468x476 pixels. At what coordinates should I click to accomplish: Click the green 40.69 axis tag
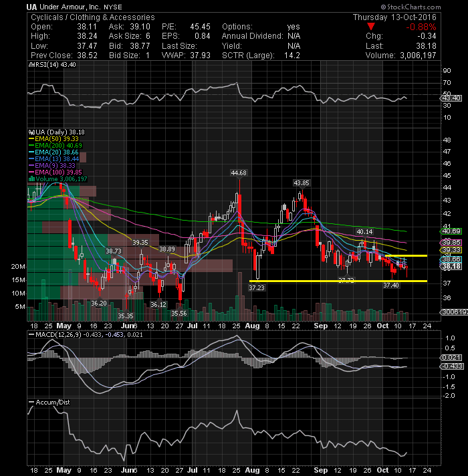coord(451,231)
